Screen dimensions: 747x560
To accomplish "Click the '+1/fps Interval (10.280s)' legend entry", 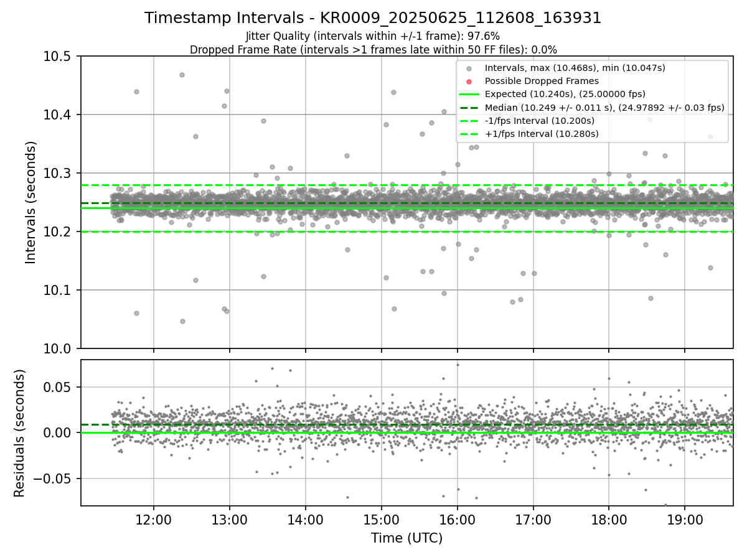I will (541, 133).
